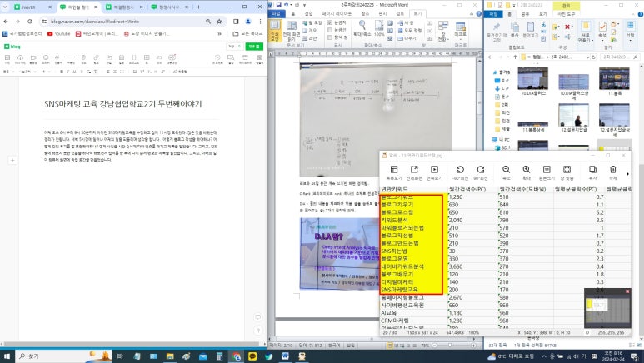Open Word switch windows (창 전환) dropdown

tap(443, 31)
